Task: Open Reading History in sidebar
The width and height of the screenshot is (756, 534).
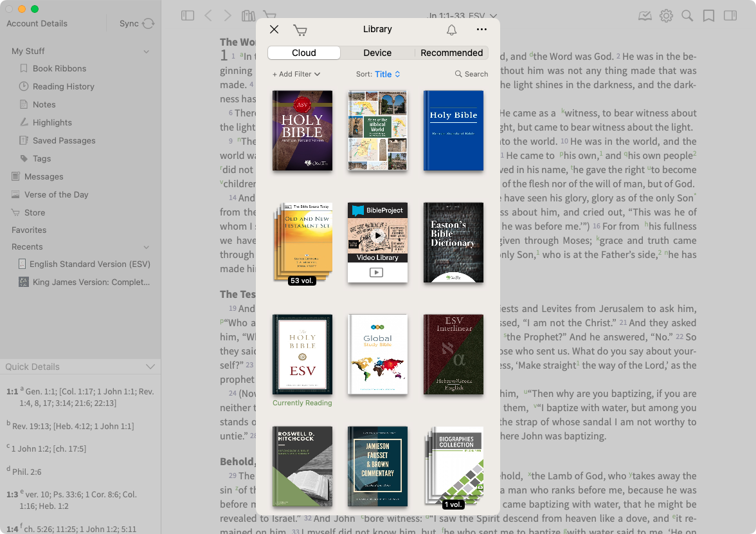Action: [x=63, y=86]
